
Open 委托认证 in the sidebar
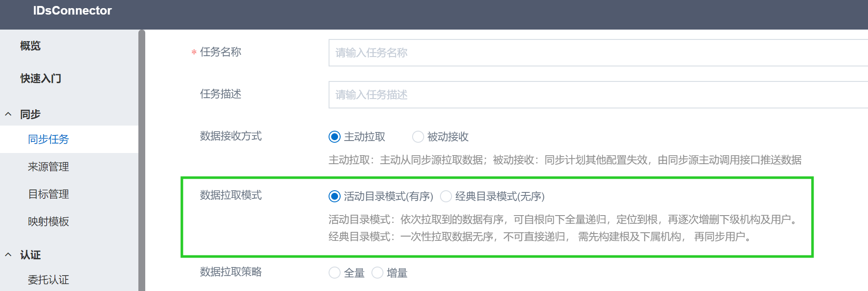[x=48, y=280]
